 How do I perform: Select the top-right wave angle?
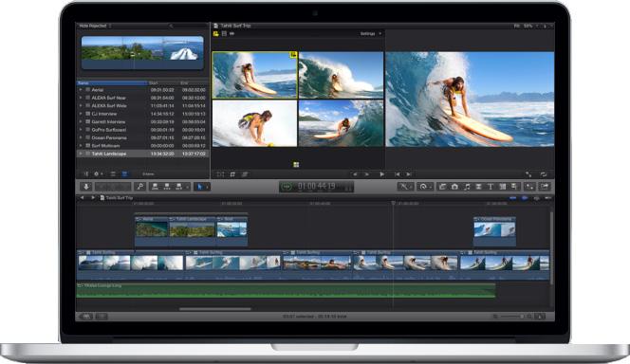click(x=342, y=75)
